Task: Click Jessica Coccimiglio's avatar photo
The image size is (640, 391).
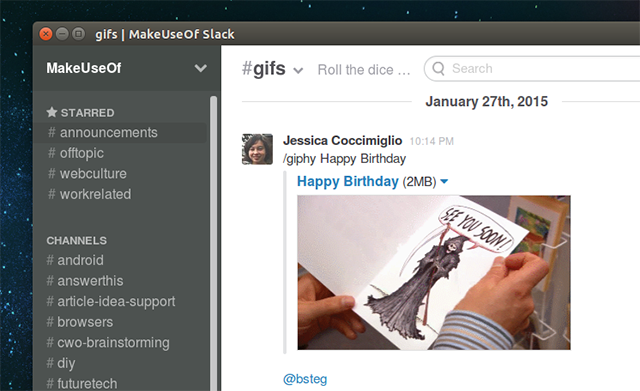Action: (x=257, y=149)
